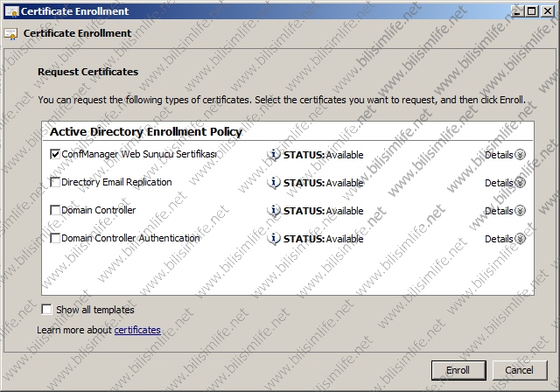The width and height of the screenshot is (560, 392).
Task: Click the Cancel button
Action: 520,370
